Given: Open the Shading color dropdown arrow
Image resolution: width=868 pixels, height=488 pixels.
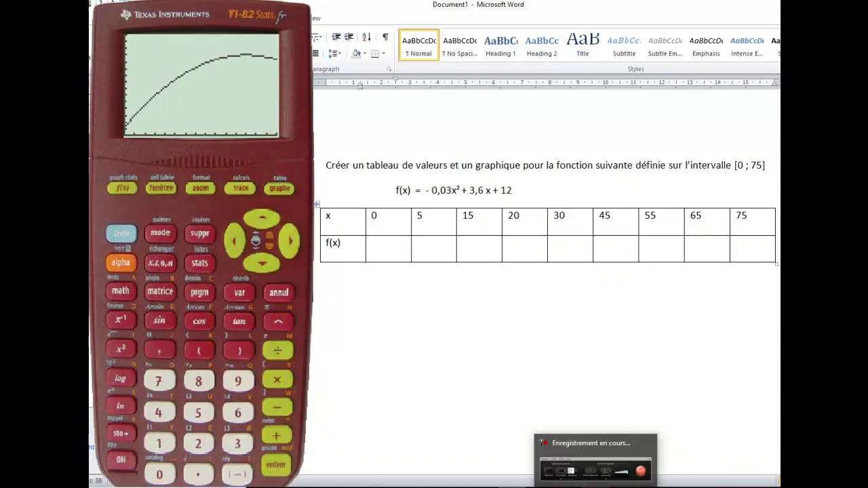Looking at the screenshot, I should 365,54.
